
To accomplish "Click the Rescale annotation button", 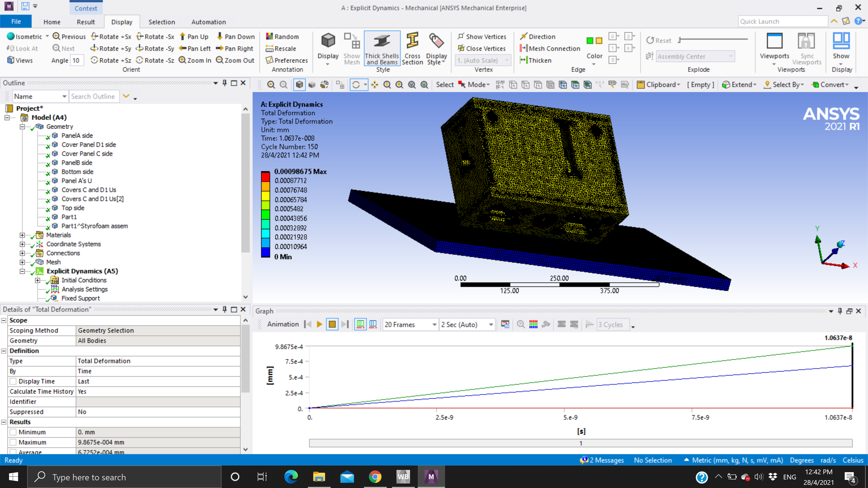I will (281, 49).
